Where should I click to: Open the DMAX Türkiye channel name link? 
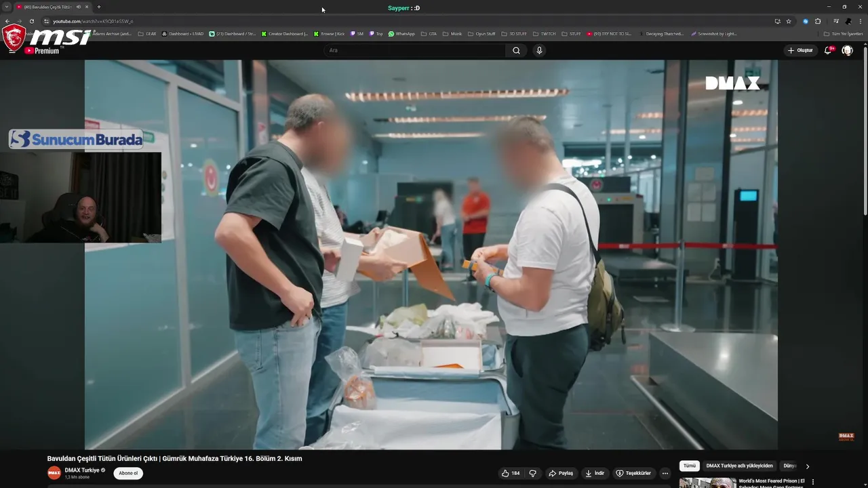[x=82, y=470]
